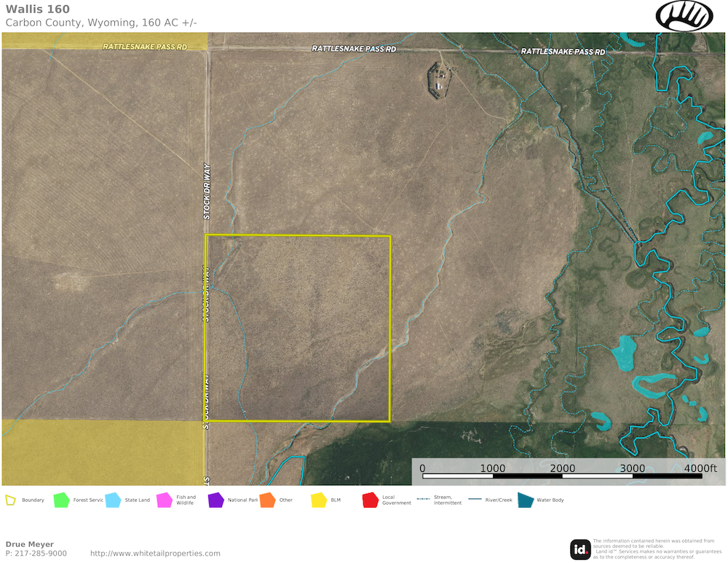Click the orange Other legend icon
The height and width of the screenshot is (563, 728).
click(266, 500)
